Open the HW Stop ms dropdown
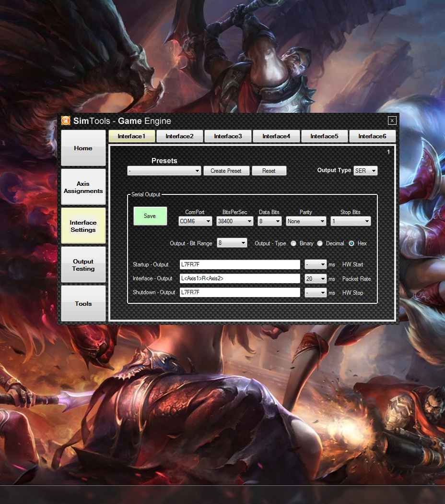The image size is (445, 504). point(316,292)
